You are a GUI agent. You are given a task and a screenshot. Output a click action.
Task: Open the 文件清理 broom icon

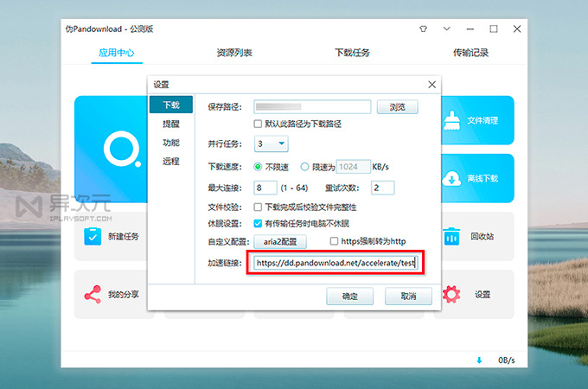coord(452,120)
